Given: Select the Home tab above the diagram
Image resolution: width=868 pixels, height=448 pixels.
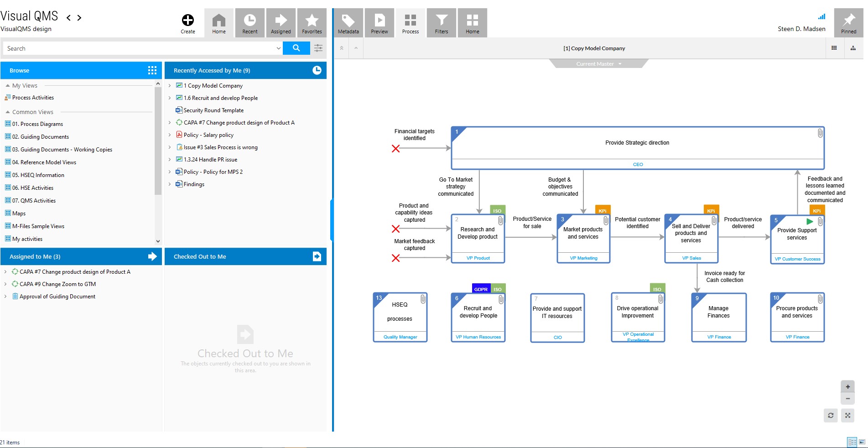Looking at the screenshot, I should point(472,22).
